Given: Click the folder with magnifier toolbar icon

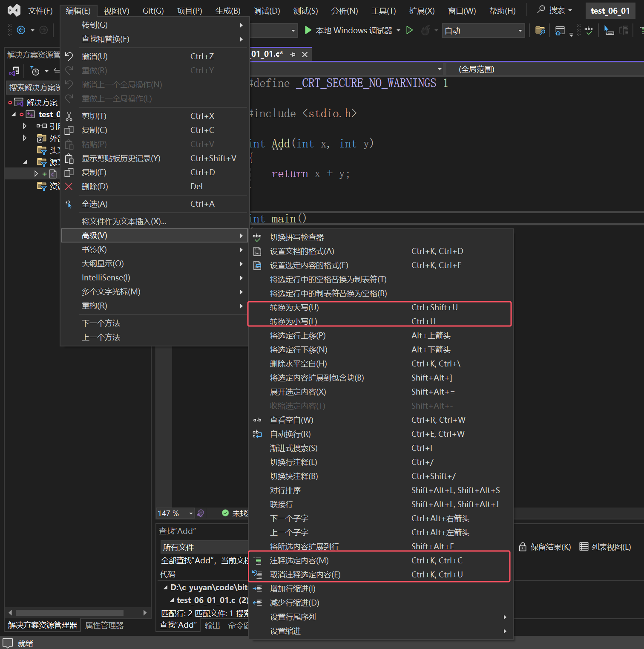Looking at the screenshot, I should click(x=540, y=30).
